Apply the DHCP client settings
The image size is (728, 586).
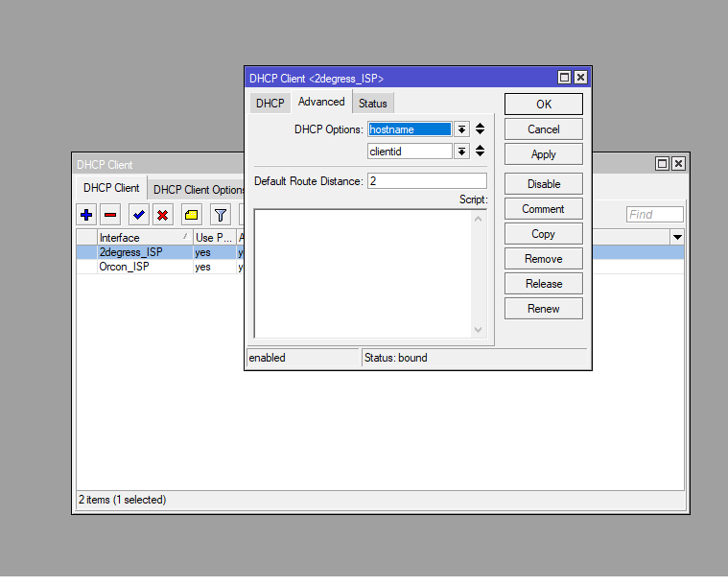[544, 154]
